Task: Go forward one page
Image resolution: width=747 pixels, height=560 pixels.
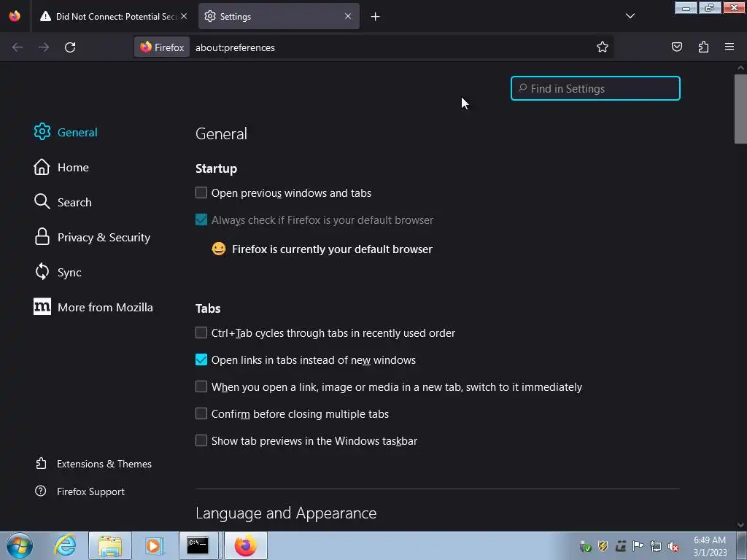Action: tap(44, 47)
